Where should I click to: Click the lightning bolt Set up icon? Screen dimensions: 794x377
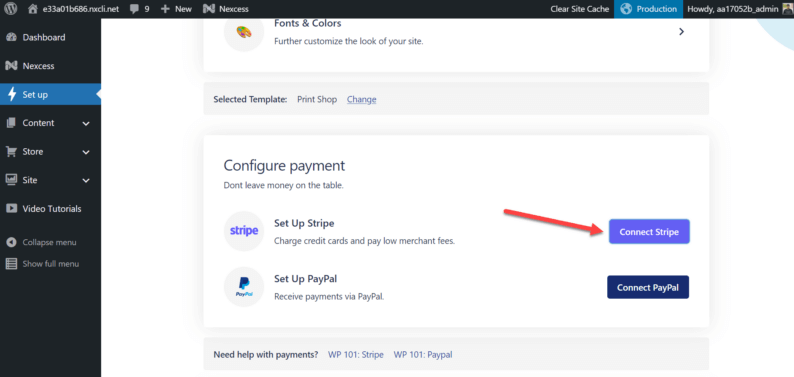point(12,94)
